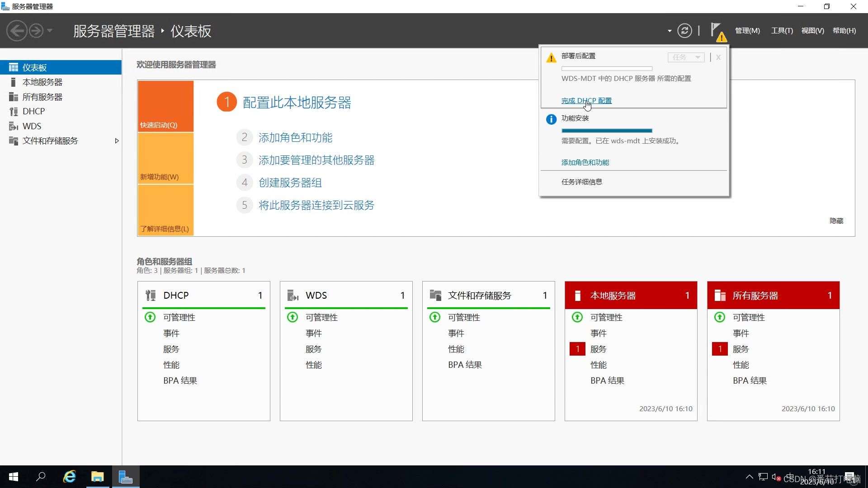Screen dimensions: 868x488
Task: Click the network icon in system tray
Action: (x=763, y=477)
